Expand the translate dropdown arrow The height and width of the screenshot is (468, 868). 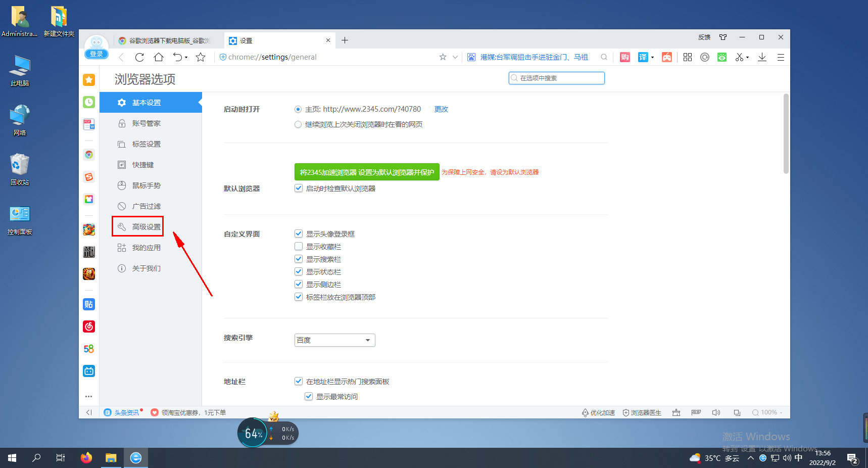pyautogui.click(x=652, y=58)
